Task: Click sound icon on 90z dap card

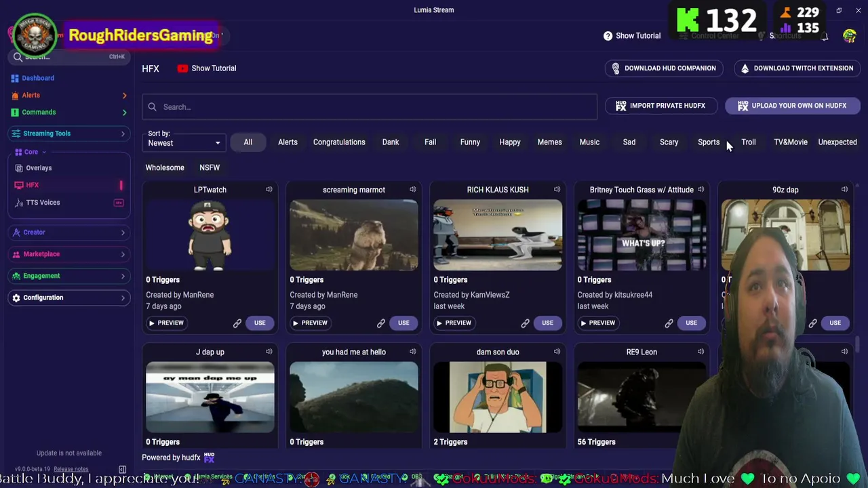Action: point(844,189)
